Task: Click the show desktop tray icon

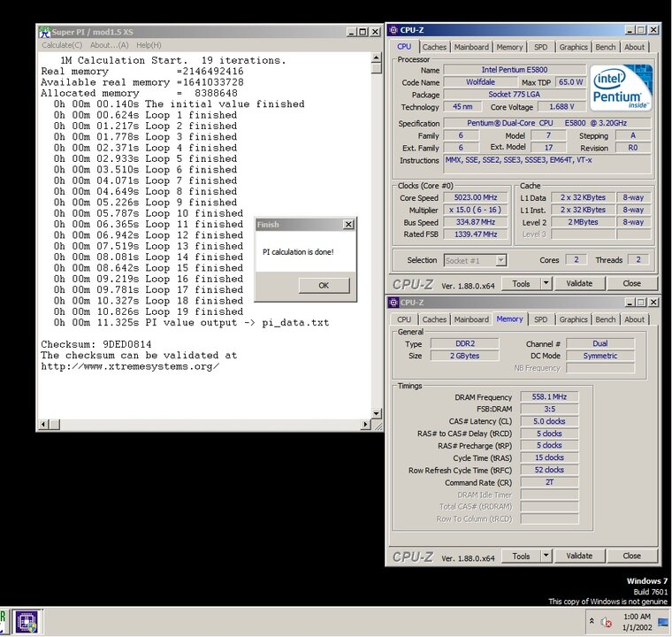Action: point(663,622)
